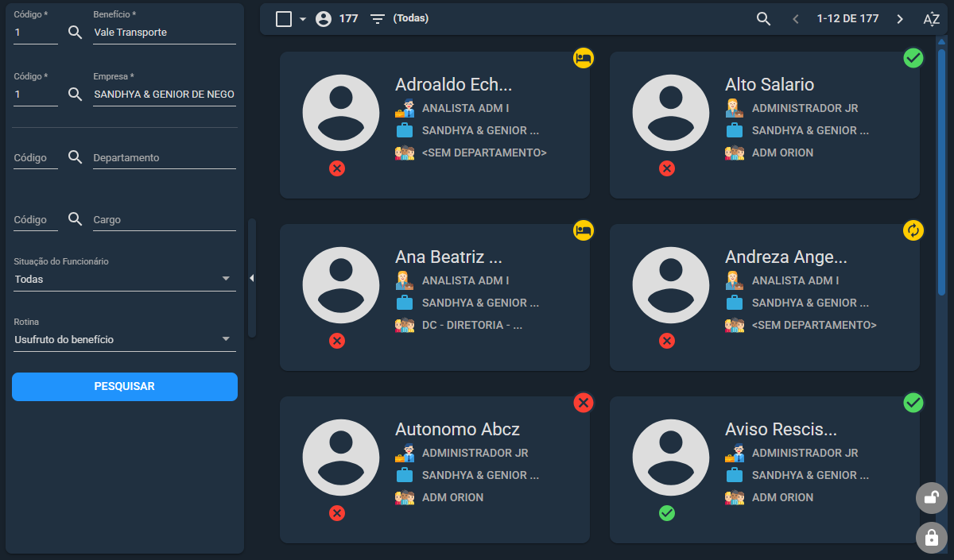Open the Departamento lookup search icon
954x560 pixels.
[x=75, y=157]
